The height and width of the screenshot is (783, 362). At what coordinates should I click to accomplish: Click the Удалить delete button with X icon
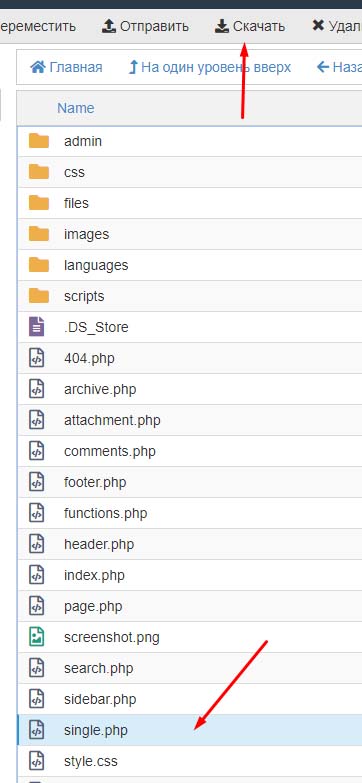(x=337, y=26)
